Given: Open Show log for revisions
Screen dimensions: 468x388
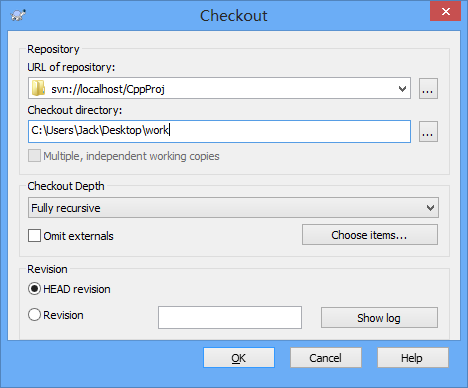Looking at the screenshot, I should [x=379, y=318].
